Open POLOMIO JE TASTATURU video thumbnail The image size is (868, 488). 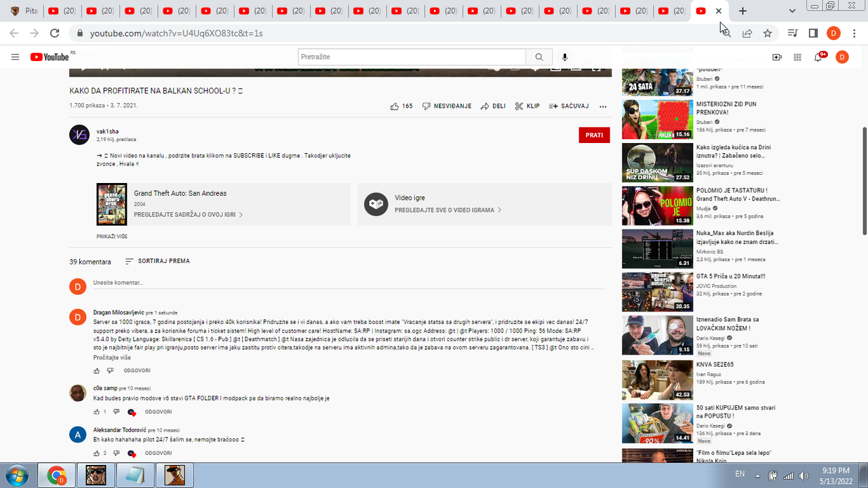657,205
